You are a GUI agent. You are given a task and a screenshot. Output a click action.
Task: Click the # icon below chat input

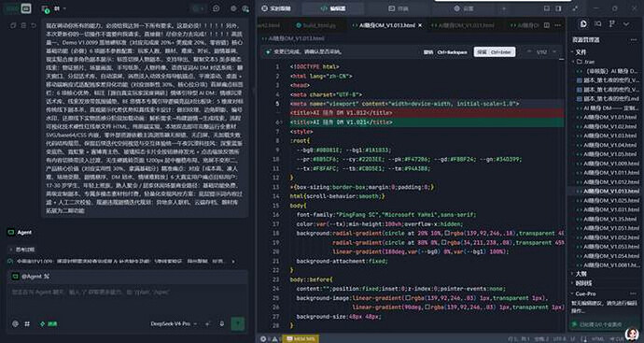27,324
